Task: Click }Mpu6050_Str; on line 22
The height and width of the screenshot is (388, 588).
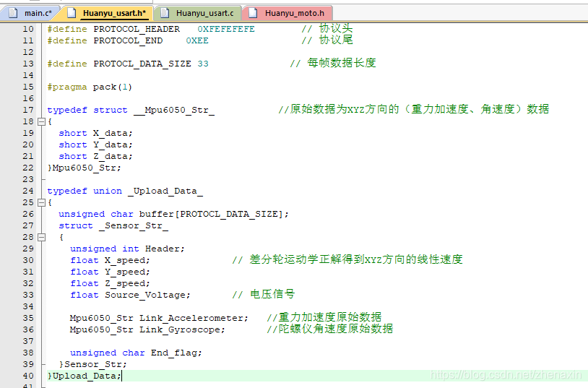Action: point(85,168)
